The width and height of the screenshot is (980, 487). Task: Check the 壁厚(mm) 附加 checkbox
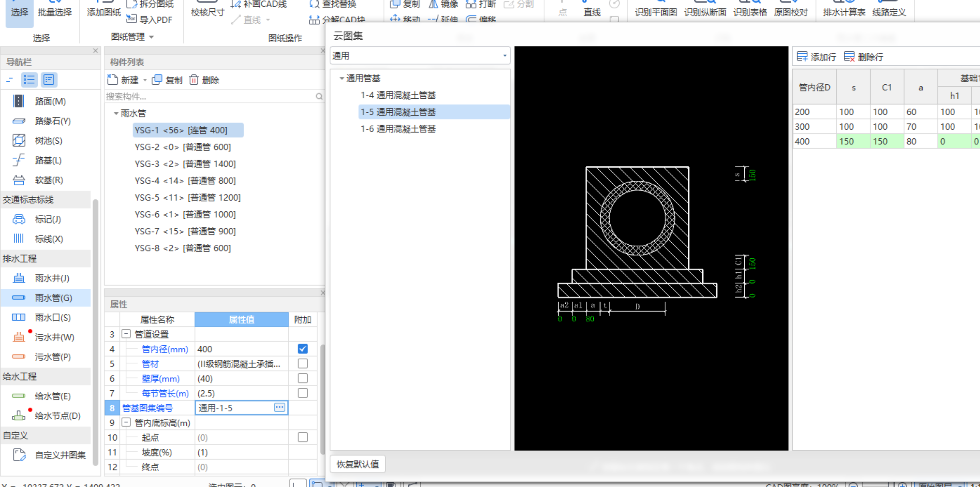(303, 378)
